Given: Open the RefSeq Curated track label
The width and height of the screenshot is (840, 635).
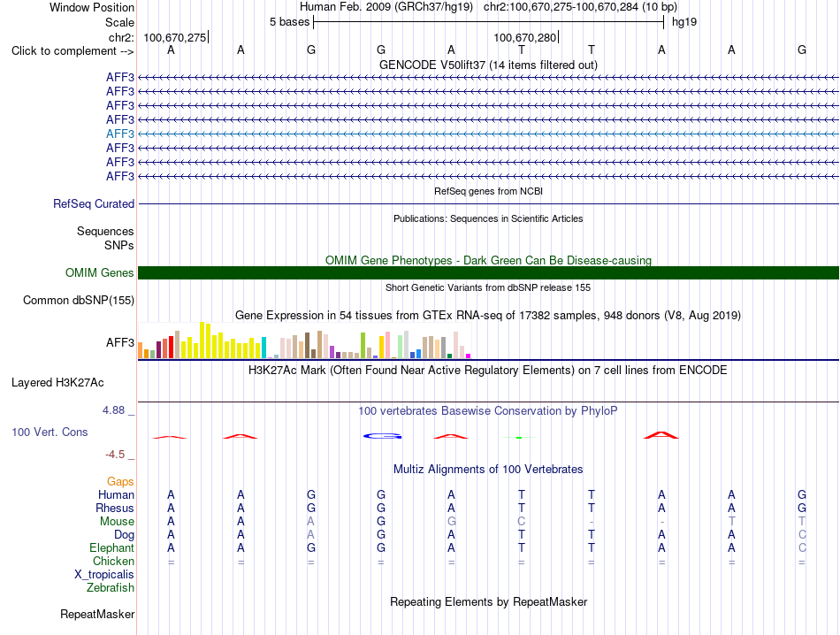Looking at the screenshot, I should pyautogui.click(x=94, y=204).
